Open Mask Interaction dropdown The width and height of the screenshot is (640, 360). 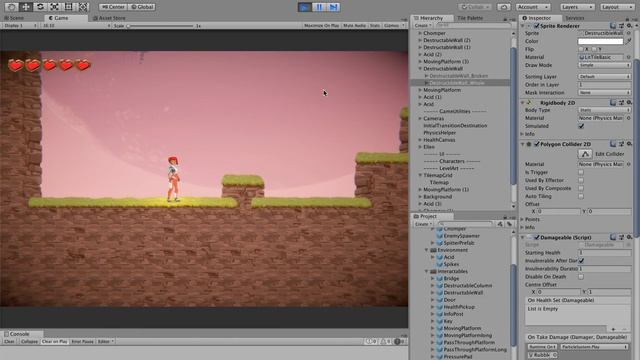(x=604, y=93)
